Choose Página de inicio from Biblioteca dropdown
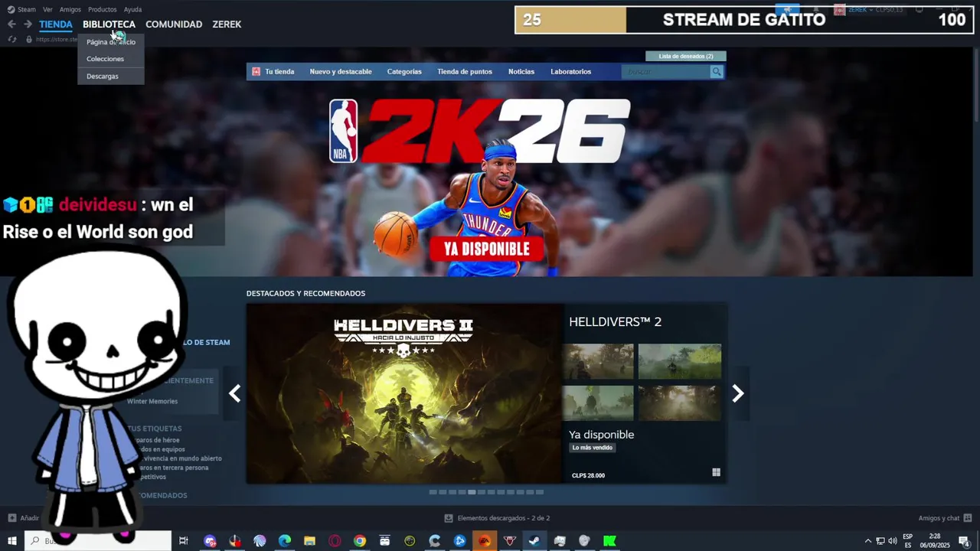 [111, 42]
